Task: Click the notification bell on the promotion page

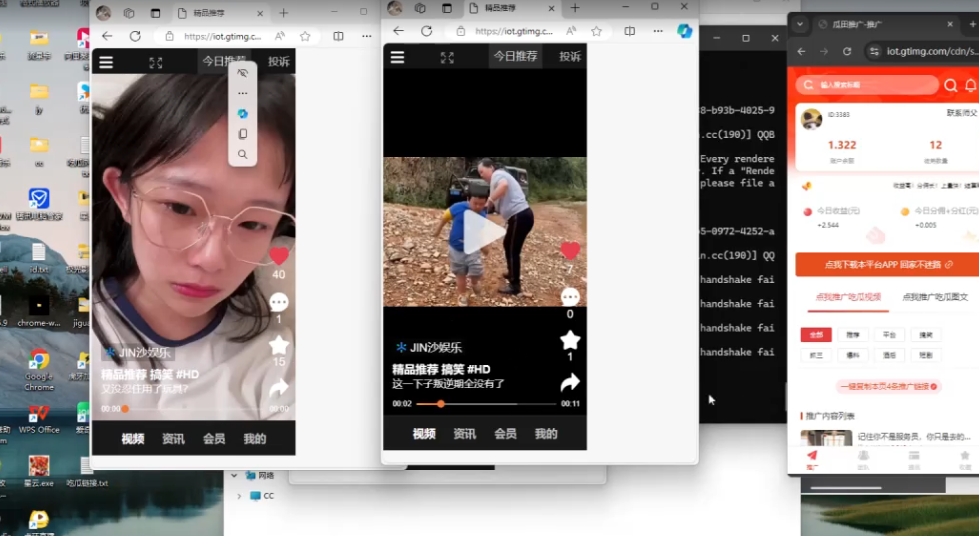Action: tap(970, 86)
